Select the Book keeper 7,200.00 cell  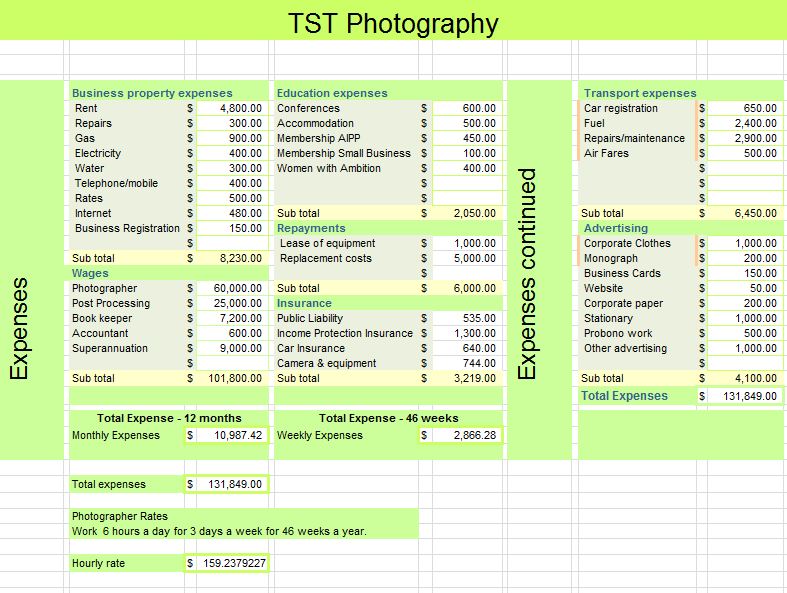[232, 318]
